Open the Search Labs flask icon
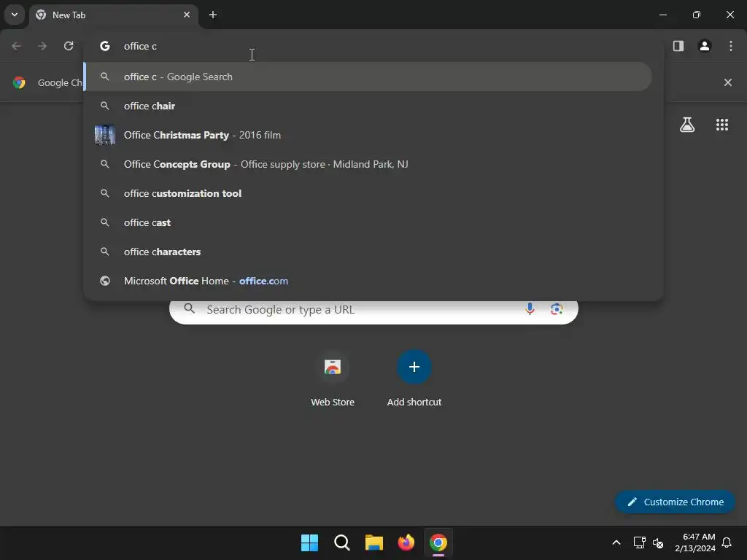 [687, 125]
